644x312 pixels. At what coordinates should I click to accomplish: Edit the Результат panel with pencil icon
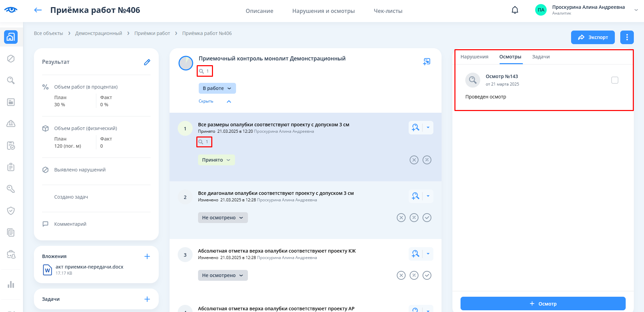click(x=147, y=62)
